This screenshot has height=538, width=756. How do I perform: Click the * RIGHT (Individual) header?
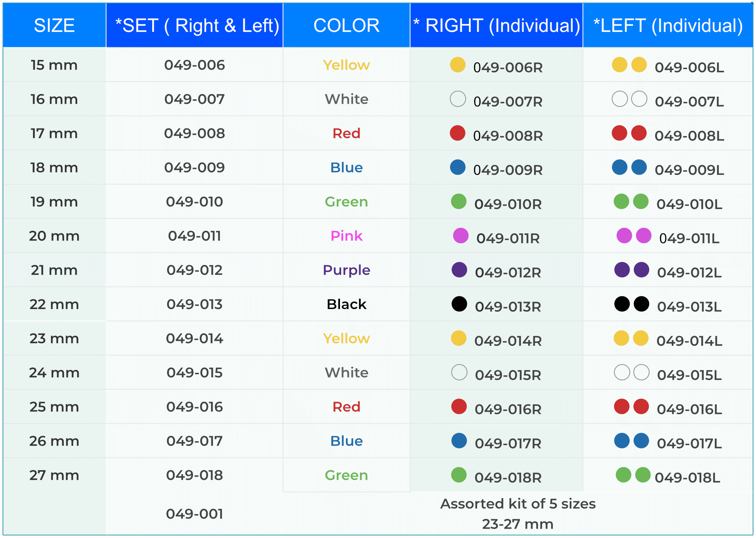click(x=496, y=25)
